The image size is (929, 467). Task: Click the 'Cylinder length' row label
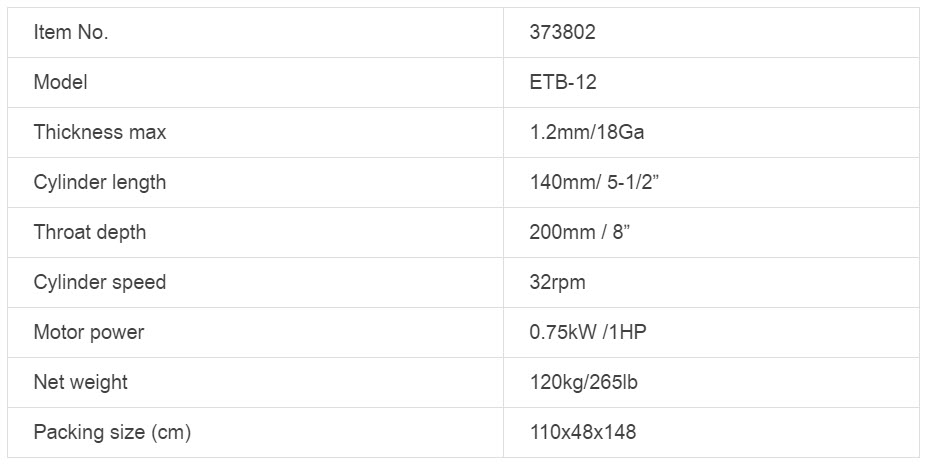100,182
